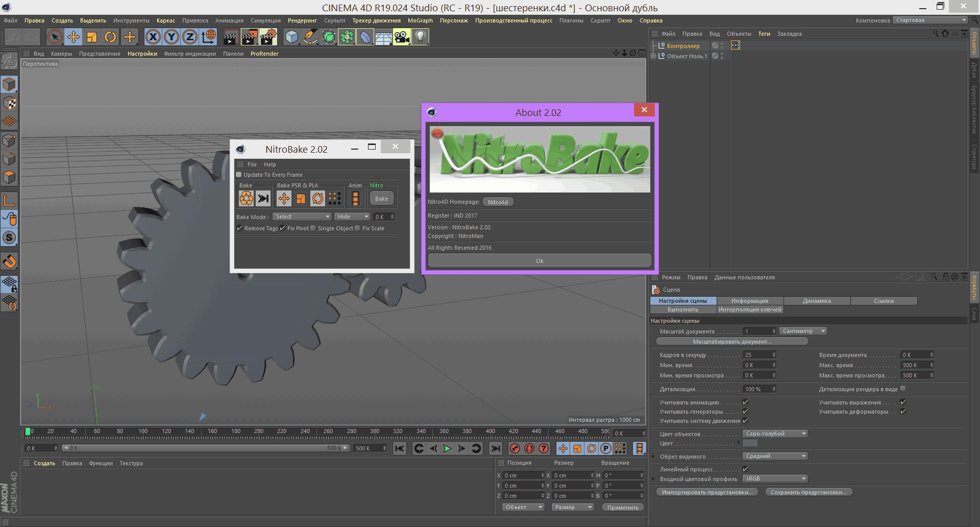Open Средний clipping dropdown
This screenshot has height=527, width=980.
(x=775, y=456)
